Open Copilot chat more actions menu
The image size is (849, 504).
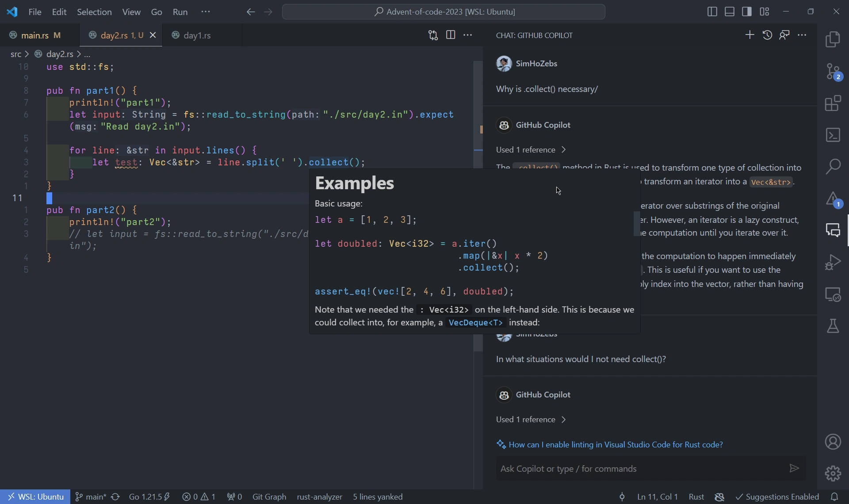coord(802,35)
